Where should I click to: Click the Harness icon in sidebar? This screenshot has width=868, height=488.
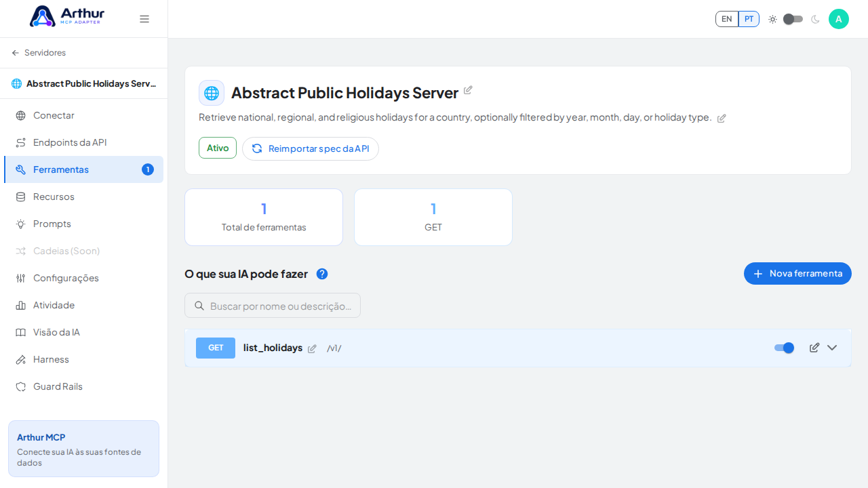(21, 359)
